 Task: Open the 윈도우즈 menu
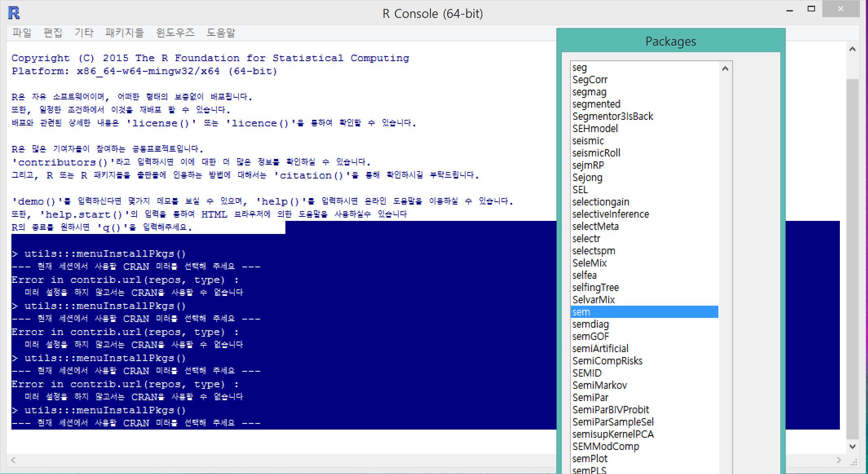coord(175,33)
